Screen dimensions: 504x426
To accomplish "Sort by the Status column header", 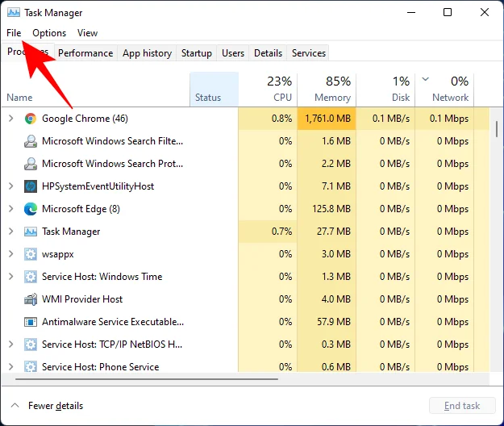I will coord(214,90).
